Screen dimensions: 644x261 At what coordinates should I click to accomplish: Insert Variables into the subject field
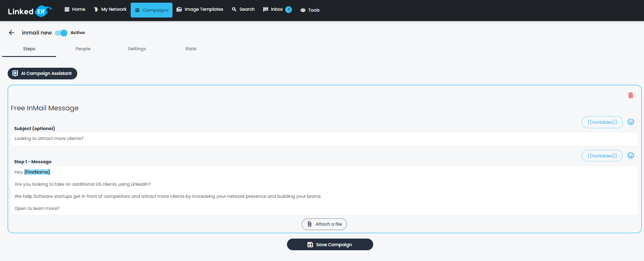coord(602,122)
